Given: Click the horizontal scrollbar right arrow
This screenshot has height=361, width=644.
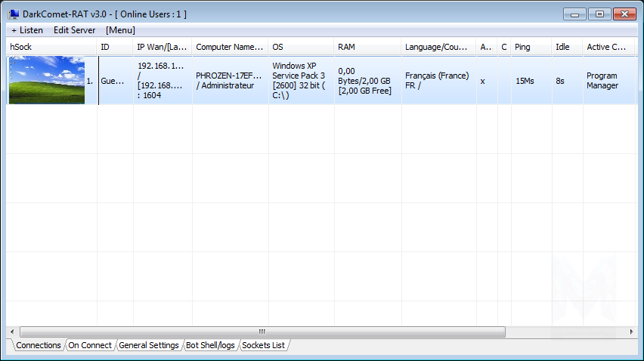Looking at the screenshot, I should [x=632, y=332].
